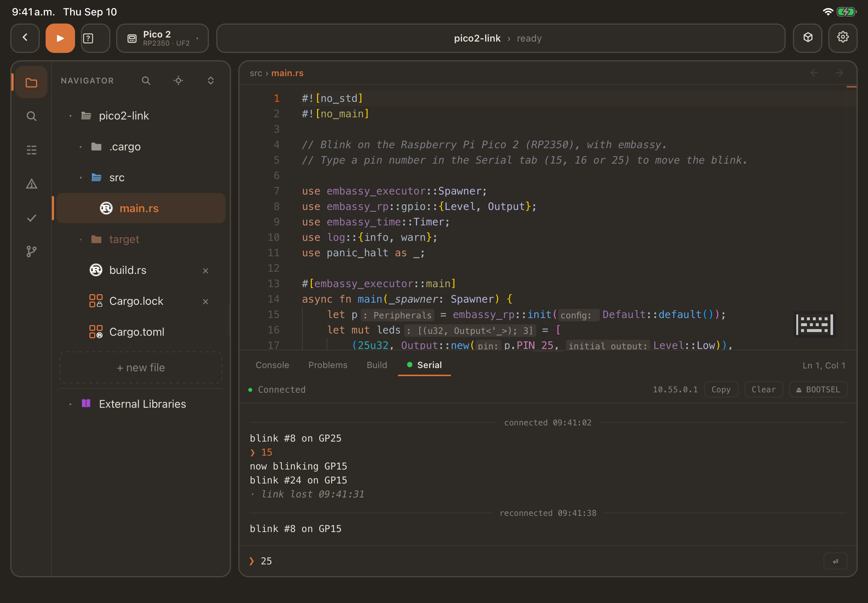Open the help question-mark button

[95, 38]
